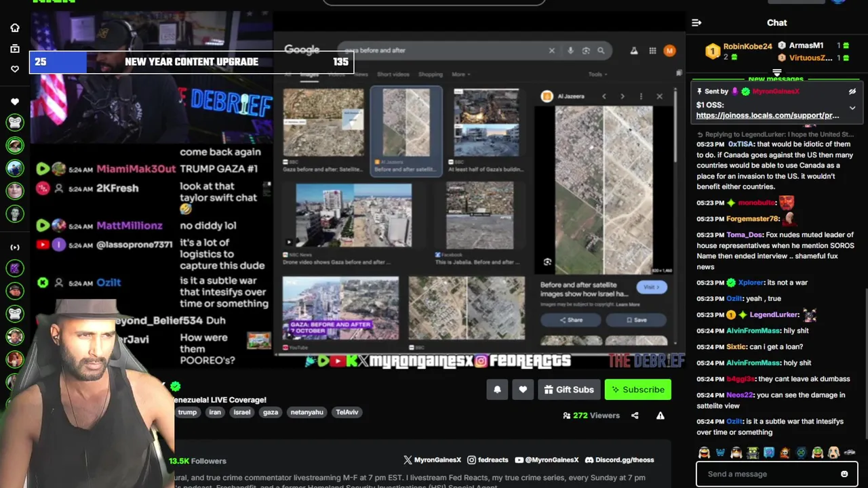This screenshot has width=868, height=488.
Task: Select the gaza tag
Action: [271, 412]
